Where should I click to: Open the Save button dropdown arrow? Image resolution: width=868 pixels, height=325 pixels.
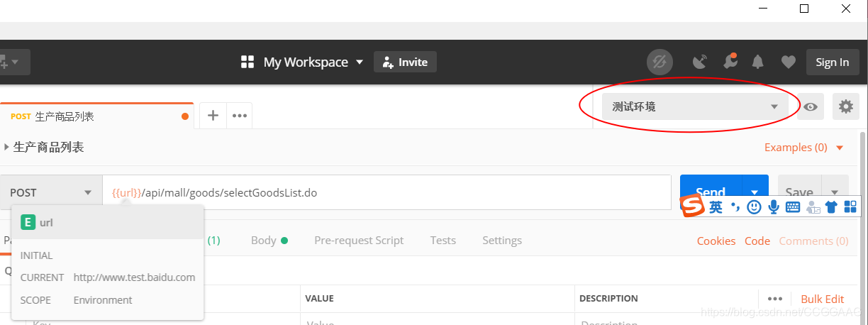pos(835,192)
